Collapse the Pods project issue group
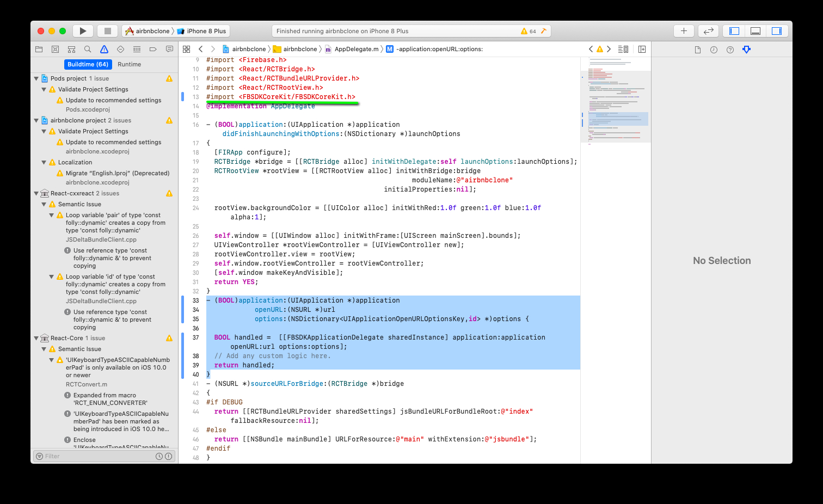 click(36, 78)
